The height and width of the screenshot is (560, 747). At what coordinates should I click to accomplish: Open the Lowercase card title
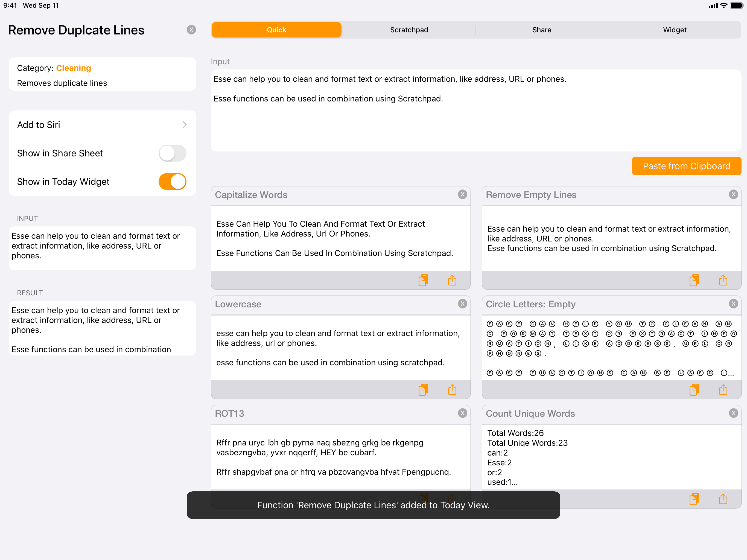coord(238,304)
